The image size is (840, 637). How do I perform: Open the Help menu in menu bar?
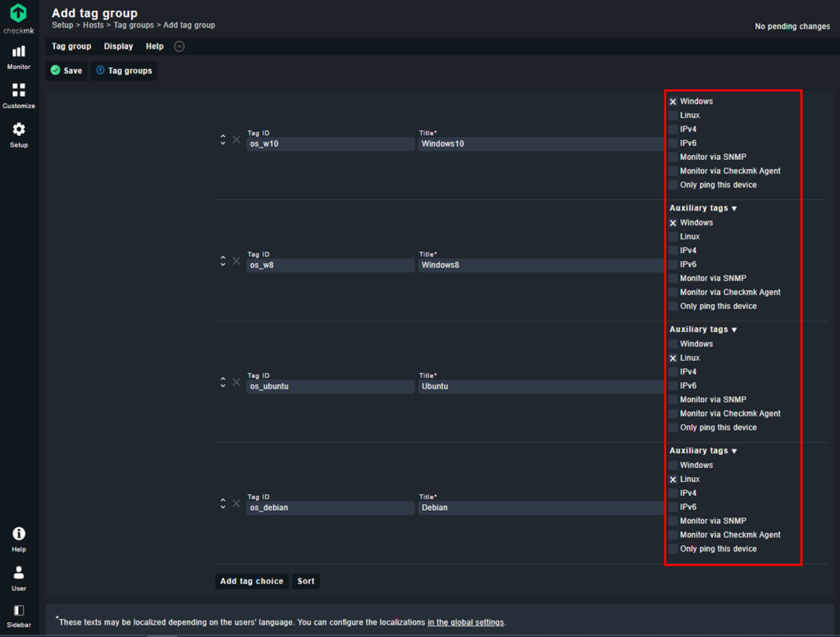155,47
